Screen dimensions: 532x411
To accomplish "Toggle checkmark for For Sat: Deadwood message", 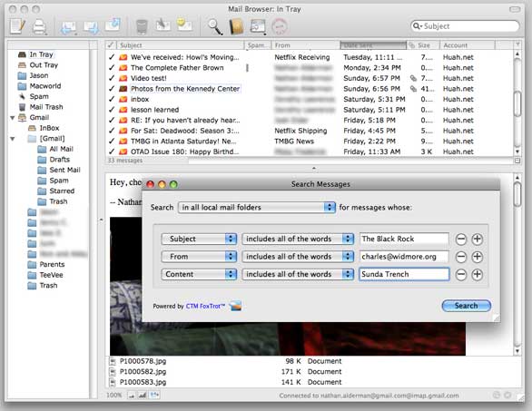I will (x=112, y=131).
